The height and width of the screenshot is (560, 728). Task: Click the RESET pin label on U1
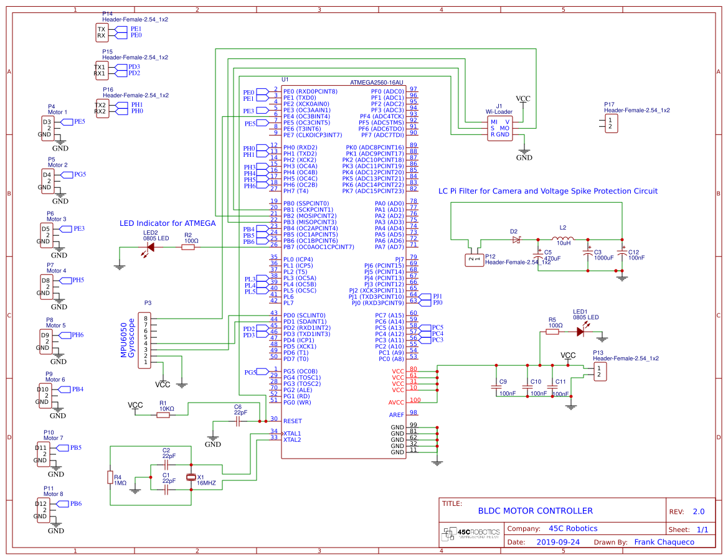click(x=293, y=420)
